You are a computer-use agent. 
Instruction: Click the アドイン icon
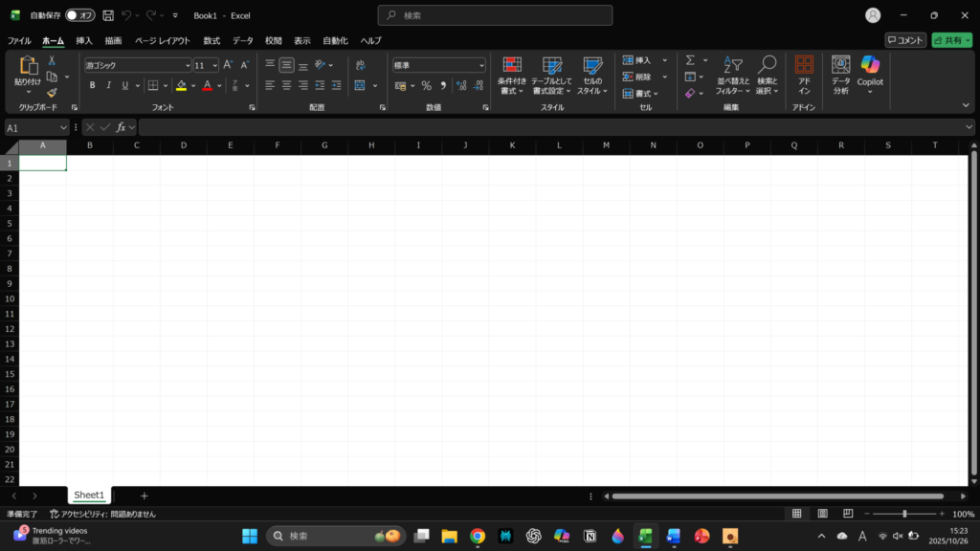[804, 72]
